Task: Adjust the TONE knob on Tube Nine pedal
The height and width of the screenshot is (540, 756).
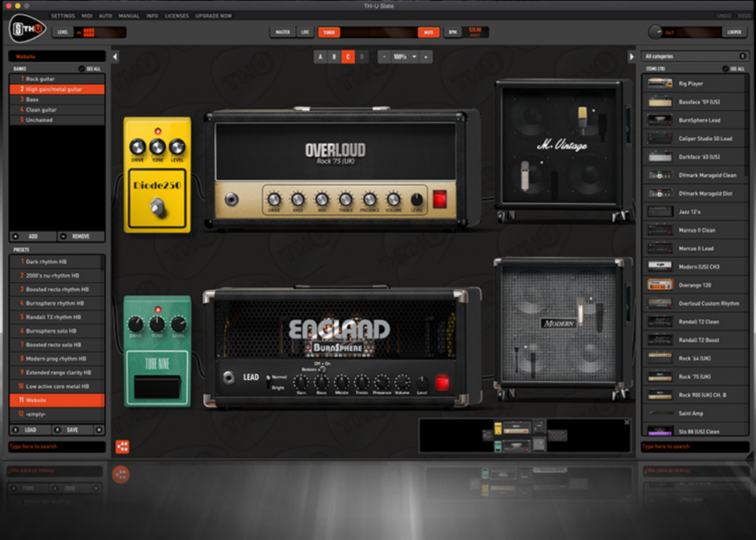Action: 157,324
